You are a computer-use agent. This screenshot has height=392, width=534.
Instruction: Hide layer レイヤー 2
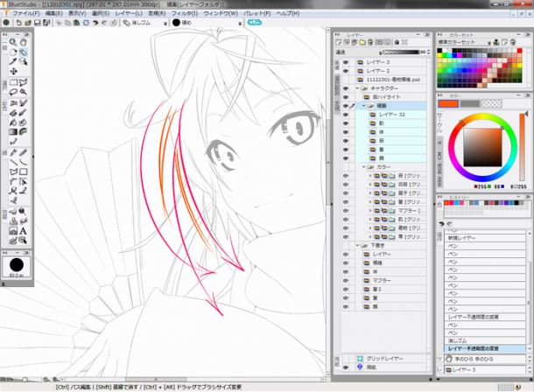346,71
